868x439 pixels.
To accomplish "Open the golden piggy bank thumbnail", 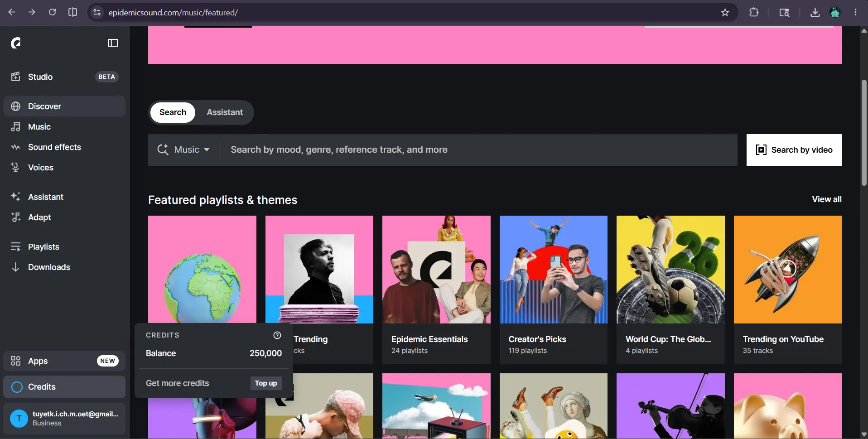I will pos(788,406).
